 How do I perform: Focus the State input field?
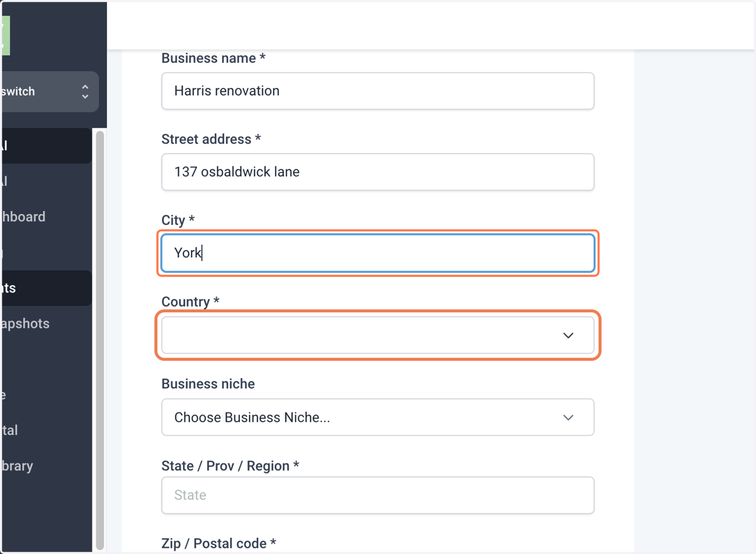(x=378, y=495)
